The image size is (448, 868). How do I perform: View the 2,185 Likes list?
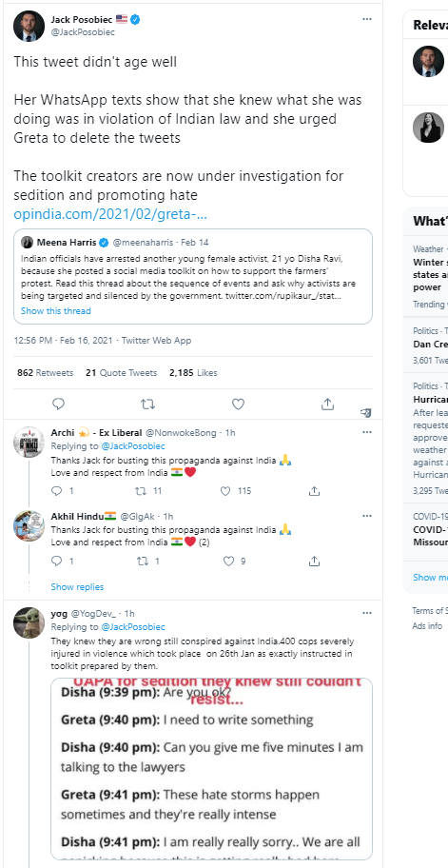coord(193,373)
